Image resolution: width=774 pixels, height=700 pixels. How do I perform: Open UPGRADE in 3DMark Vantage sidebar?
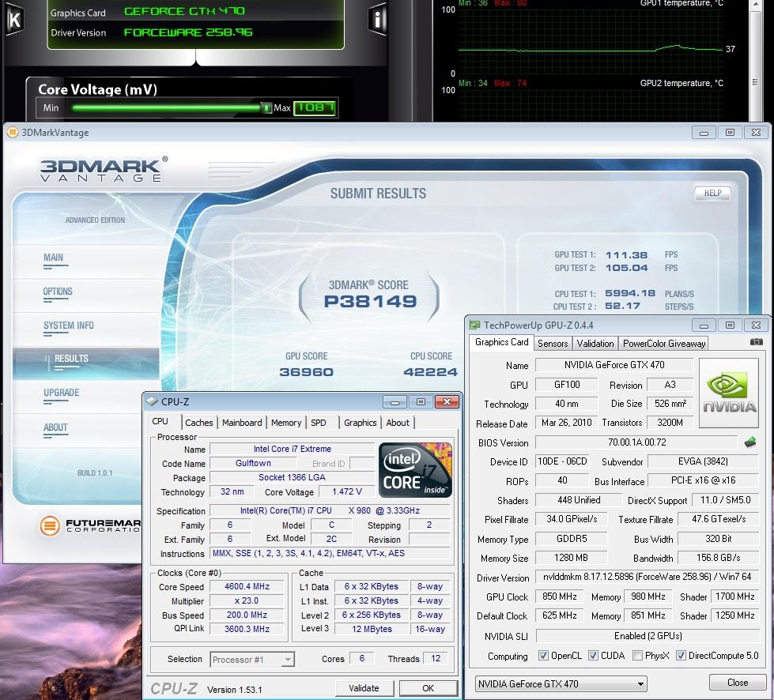[61, 393]
